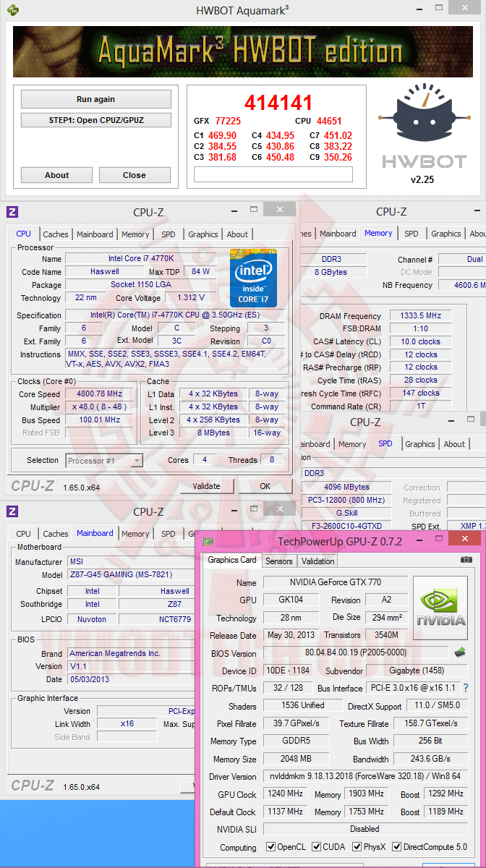Image resolution: width=486 pixels, height=868 pixels.
Task: Click the HWBOT Aquamark title bar app icon
Action: 12,10
